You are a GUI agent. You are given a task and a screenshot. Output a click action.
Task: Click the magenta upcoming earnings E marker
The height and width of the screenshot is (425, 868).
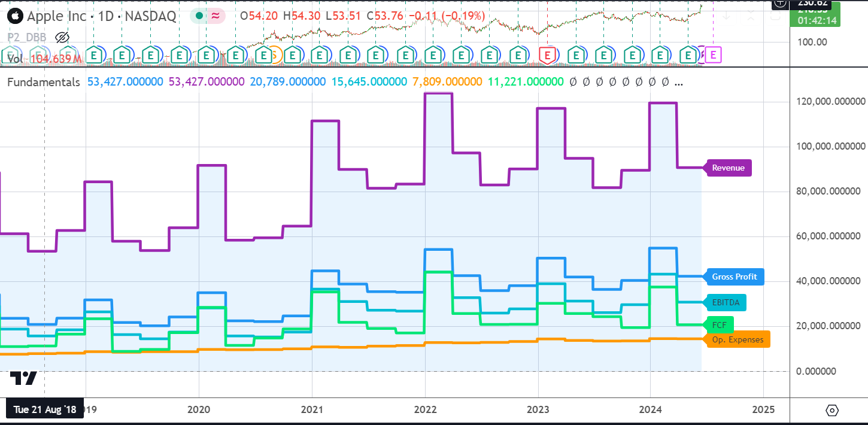(714, 55)
